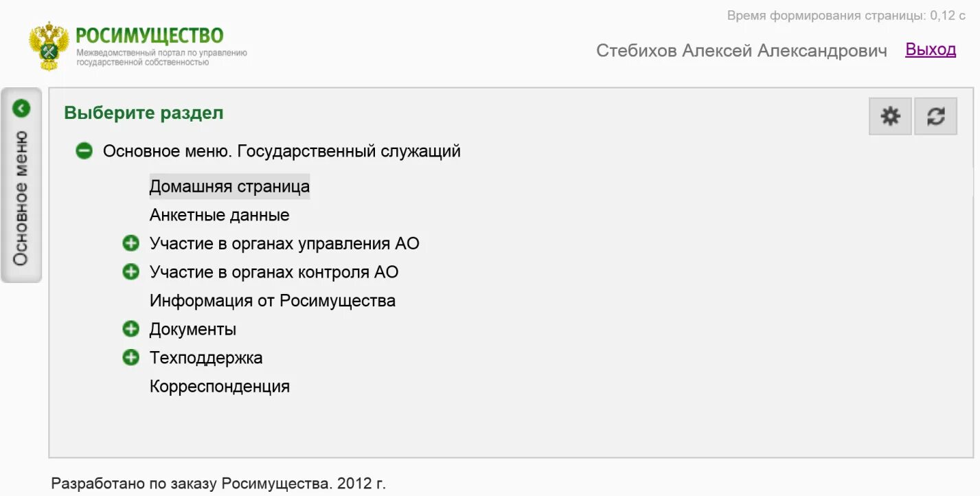The width and height of the screenshot is (980, 496).
Task: Click Основное меню. Государственный служащий label
Action: point(282,151)
